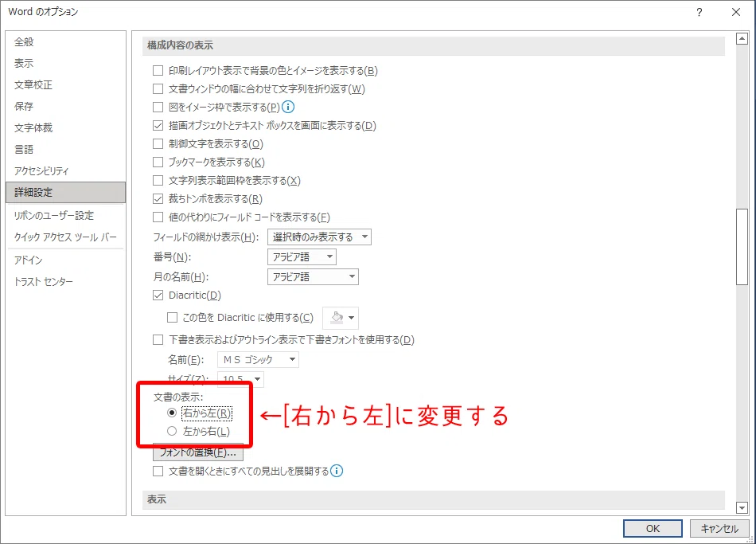Check 文書を開くときにすべての見出しを展開する

click(158, 471)
